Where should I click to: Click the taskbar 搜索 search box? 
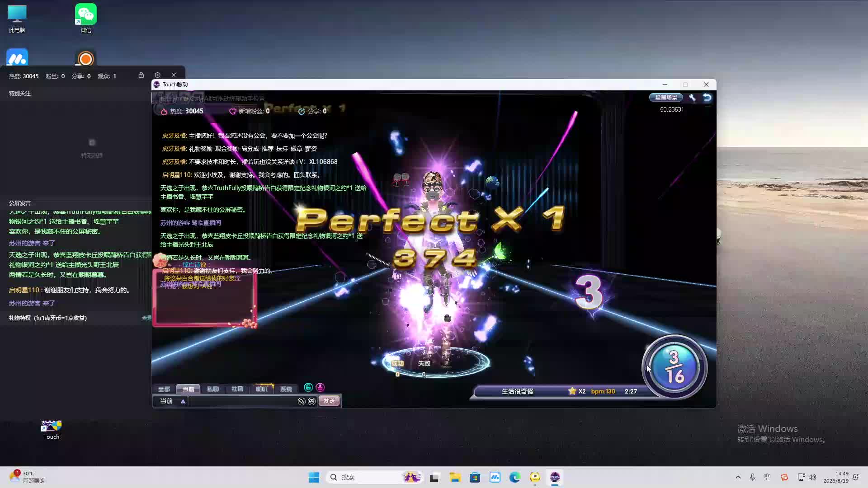(374, 477)
